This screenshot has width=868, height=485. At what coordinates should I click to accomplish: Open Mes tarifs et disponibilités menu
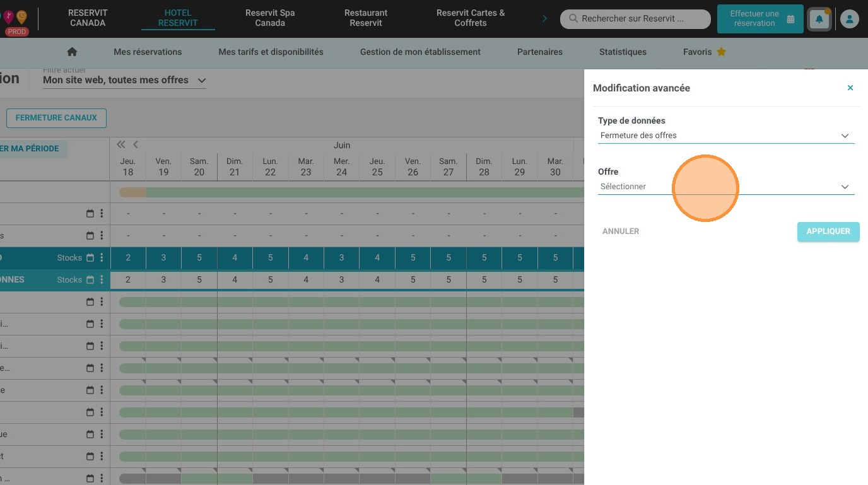click(x=271, y=52)
